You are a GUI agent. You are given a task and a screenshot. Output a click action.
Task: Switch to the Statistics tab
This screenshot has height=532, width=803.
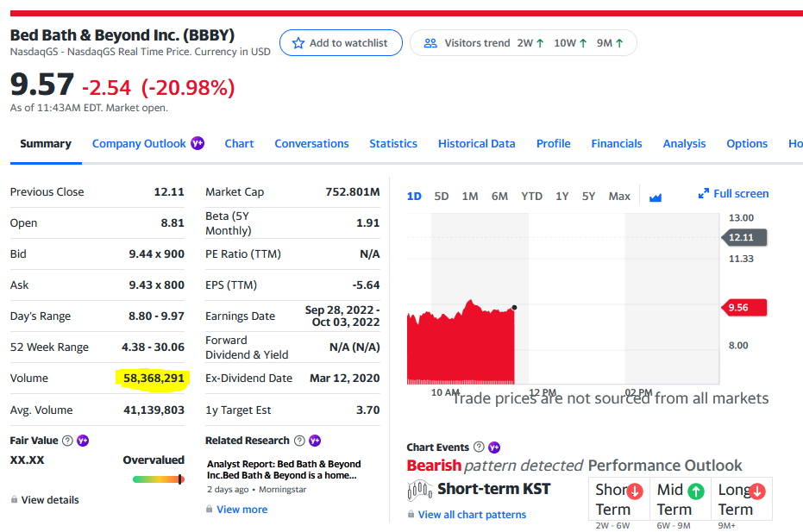393,143
